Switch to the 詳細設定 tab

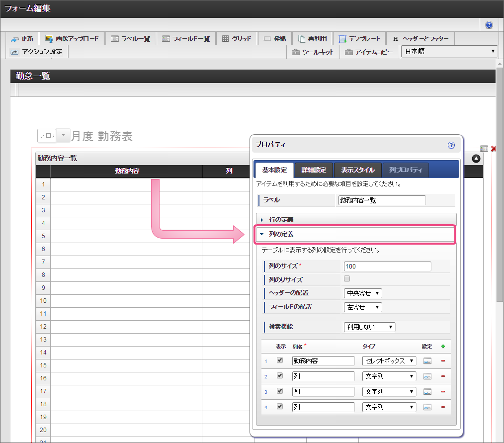coord(314,170)
